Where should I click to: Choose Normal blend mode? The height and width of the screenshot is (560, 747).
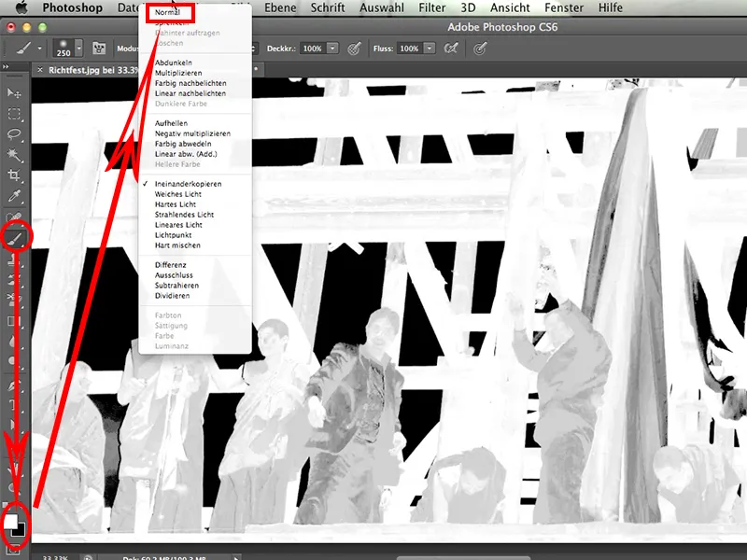[167, 12]
